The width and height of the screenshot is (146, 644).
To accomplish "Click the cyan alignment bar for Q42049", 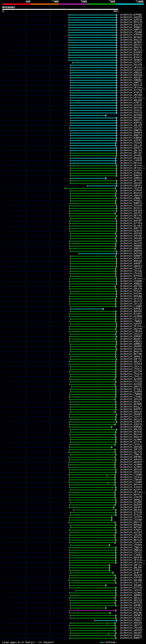I will [98, 254].
